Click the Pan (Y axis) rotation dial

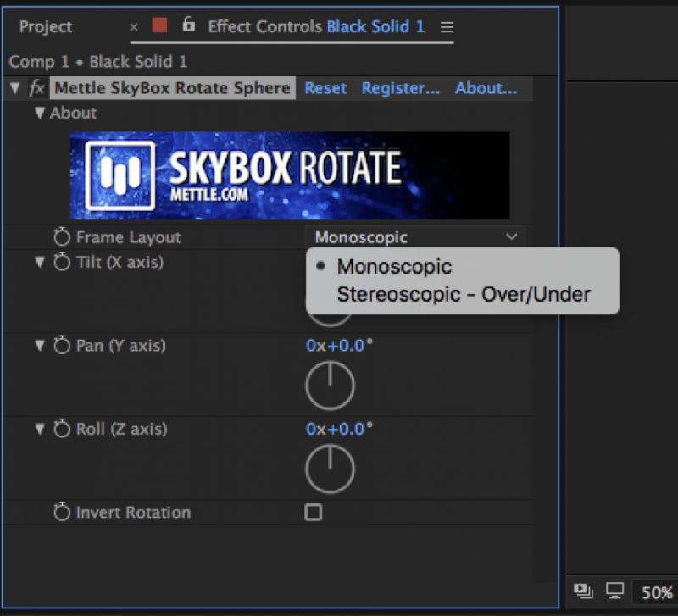[x=330, y=386]
